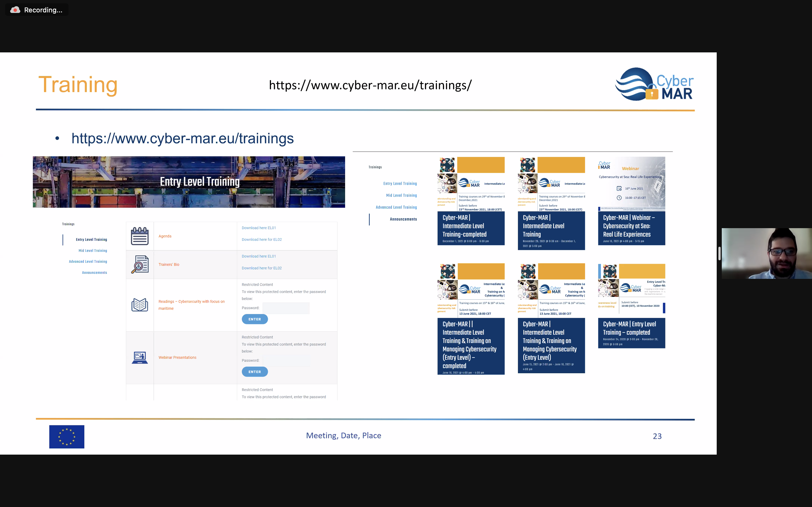Click Download here EL01 link for Agenda
This screenshot has height=507, width=812.
[259, 228]
